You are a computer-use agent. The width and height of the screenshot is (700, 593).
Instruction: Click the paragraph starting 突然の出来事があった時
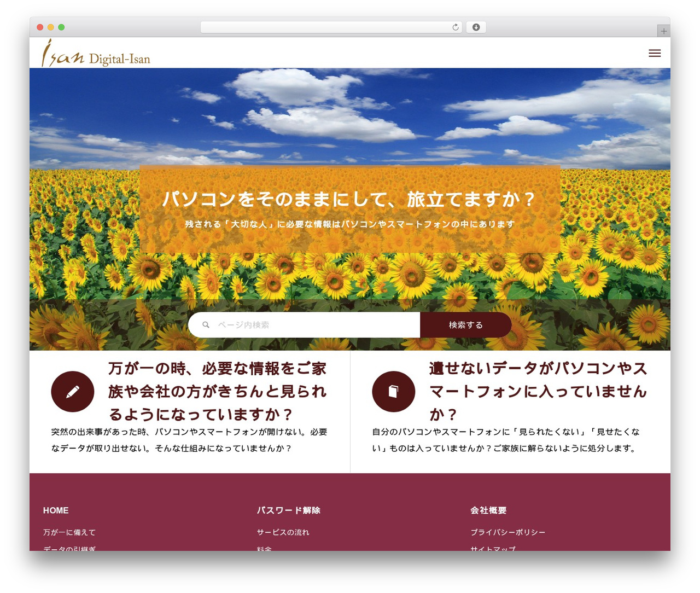[189, 440]
